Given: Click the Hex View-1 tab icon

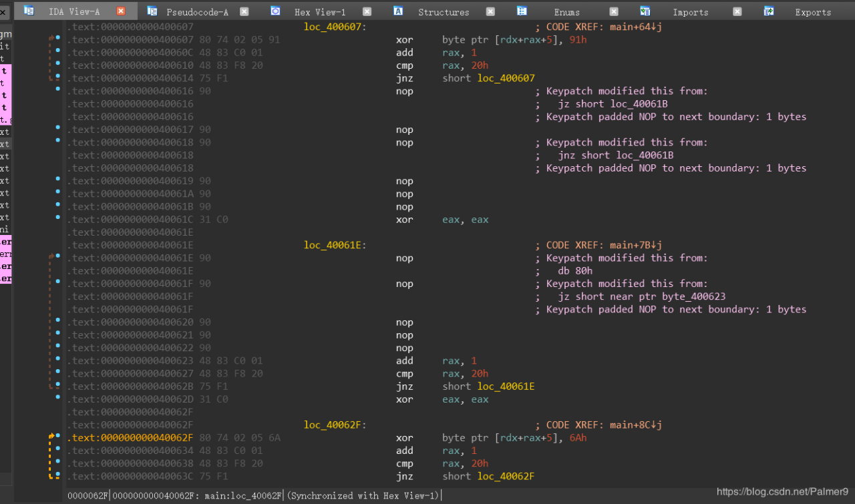Looking at the screenshot, I should 275,11.
